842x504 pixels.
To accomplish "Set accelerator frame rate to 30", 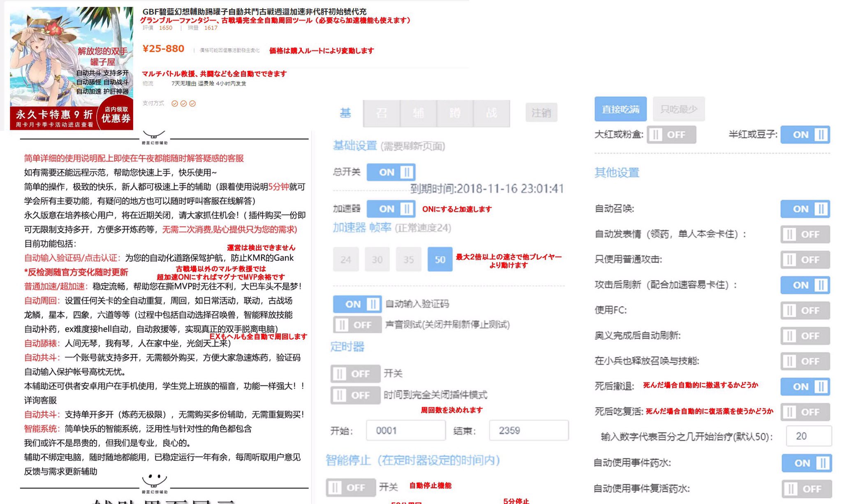I will (377, 259).
